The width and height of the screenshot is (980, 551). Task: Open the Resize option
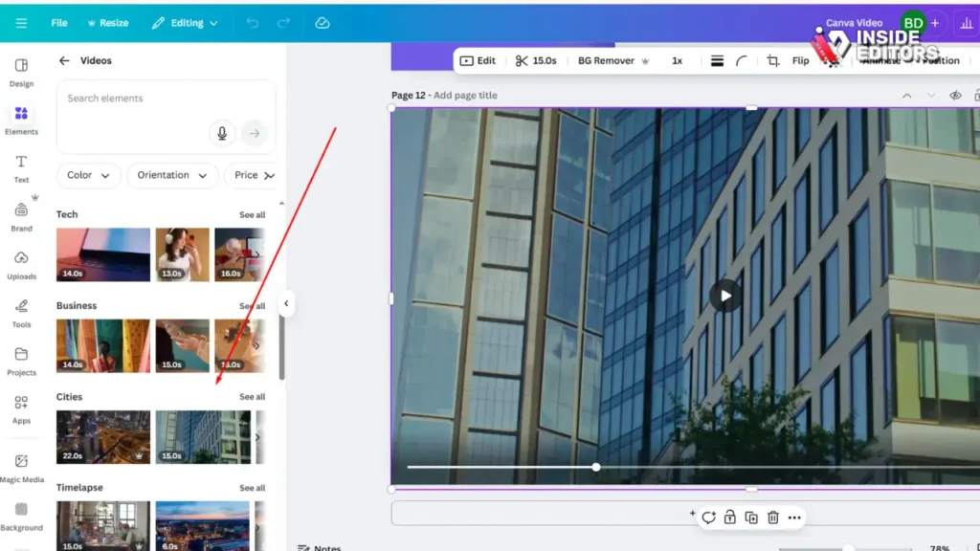pos(108,23)
